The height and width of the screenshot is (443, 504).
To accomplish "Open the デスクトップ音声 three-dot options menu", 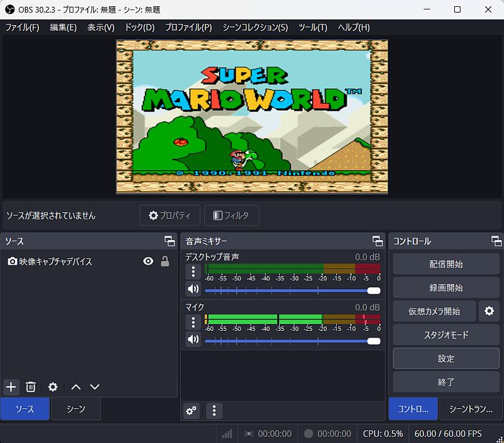I will (x=193, y=272).
